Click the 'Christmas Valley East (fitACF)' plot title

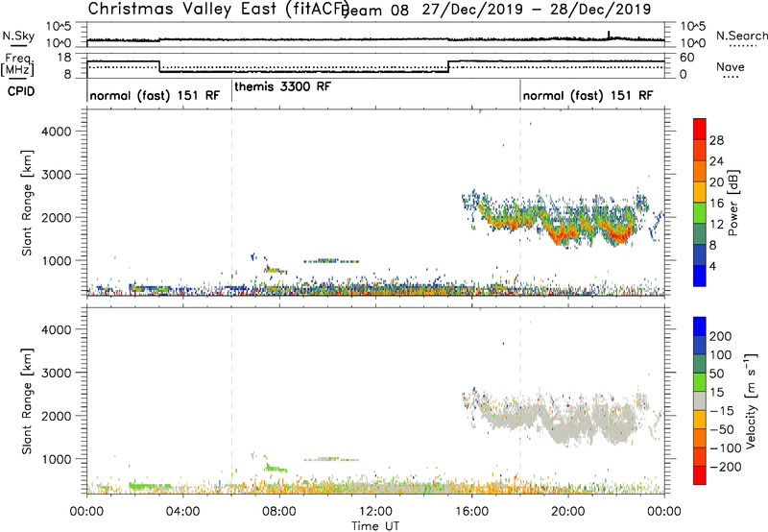pyautogui.click(x=219, y=10)
